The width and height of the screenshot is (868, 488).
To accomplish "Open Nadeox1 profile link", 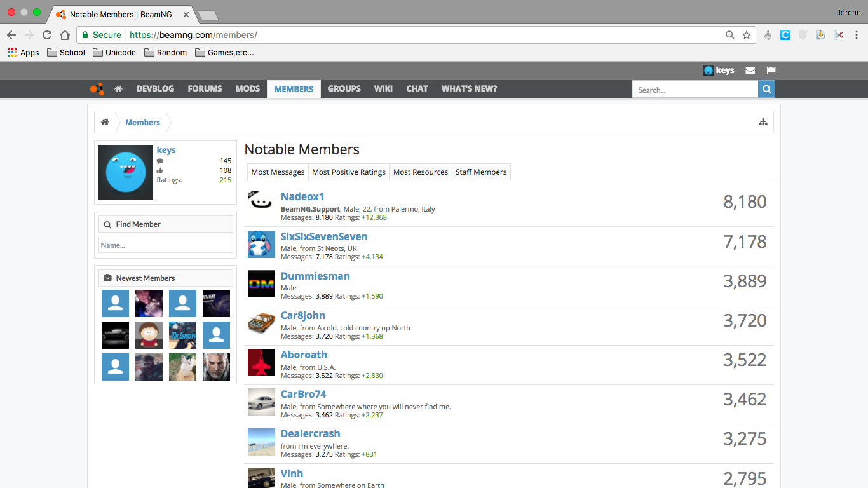I will (302, 197).
